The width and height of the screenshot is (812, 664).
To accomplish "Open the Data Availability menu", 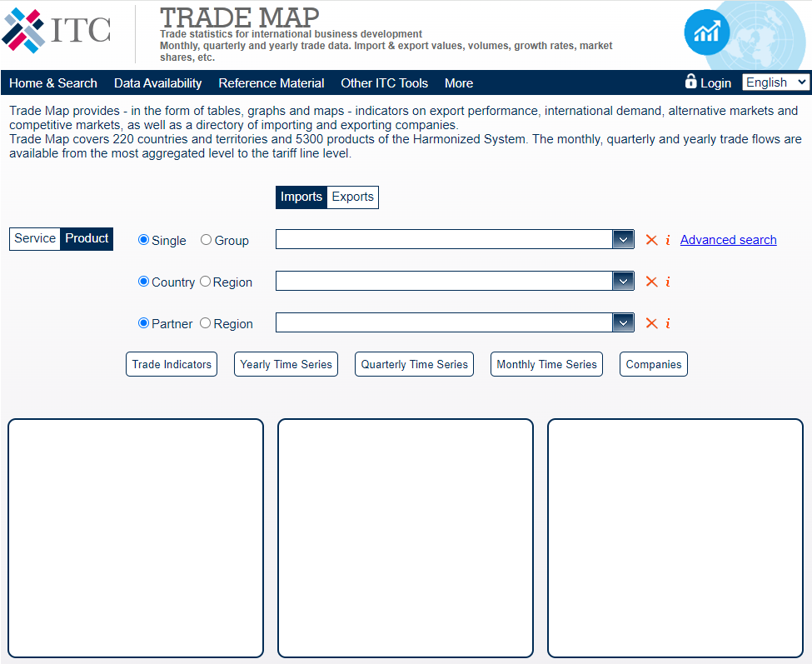I will pyautogui.click(x=157, y=83).
